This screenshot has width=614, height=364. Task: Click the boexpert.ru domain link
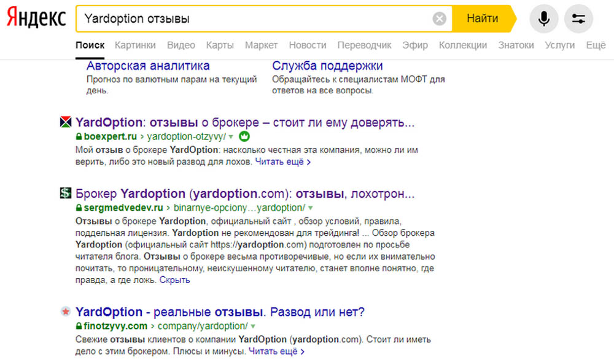coord(110,136)
